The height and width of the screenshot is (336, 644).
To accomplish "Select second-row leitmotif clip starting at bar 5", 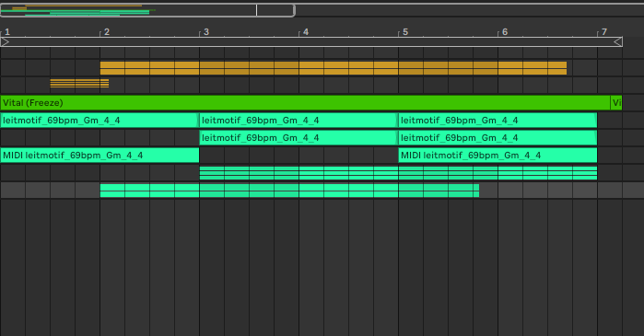I will pos(498,138).
